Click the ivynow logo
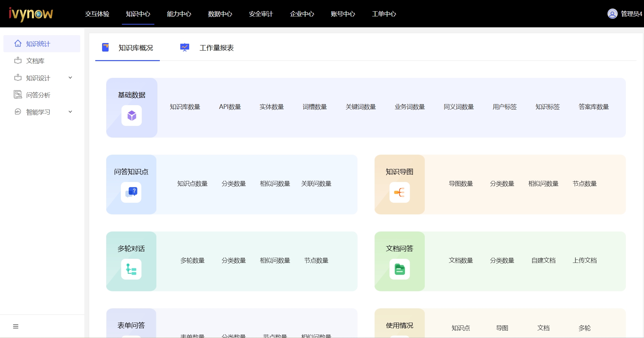 click(x=31, y=14)
